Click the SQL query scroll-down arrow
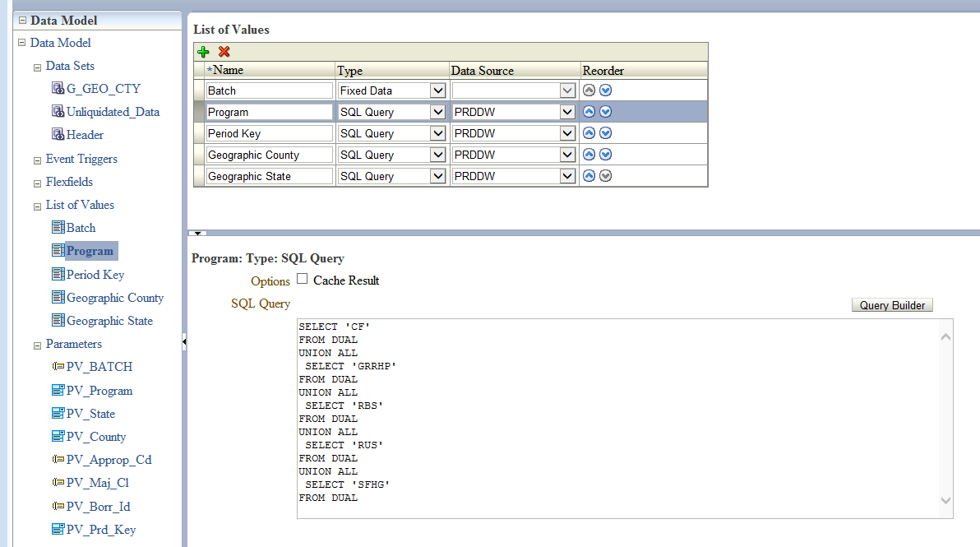The height and width of the screenshot is (547, 980). tap(945, 500)
